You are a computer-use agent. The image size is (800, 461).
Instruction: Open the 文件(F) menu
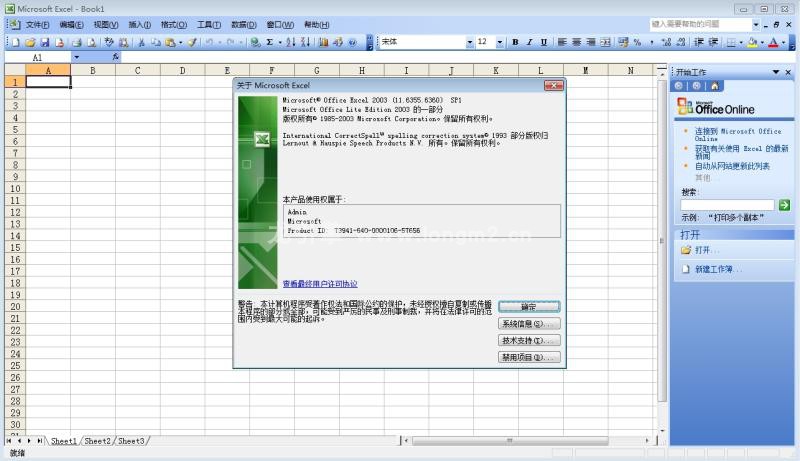(37, 24)
